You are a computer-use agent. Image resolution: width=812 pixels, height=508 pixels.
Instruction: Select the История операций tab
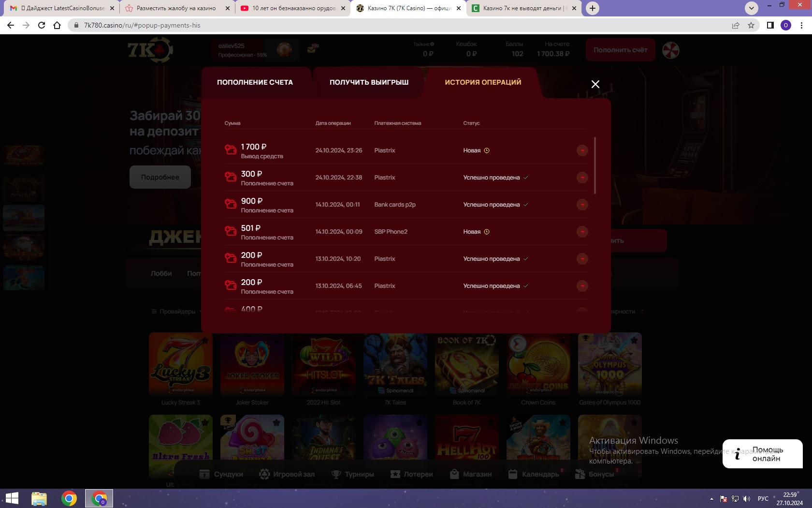tap(482, 82)
